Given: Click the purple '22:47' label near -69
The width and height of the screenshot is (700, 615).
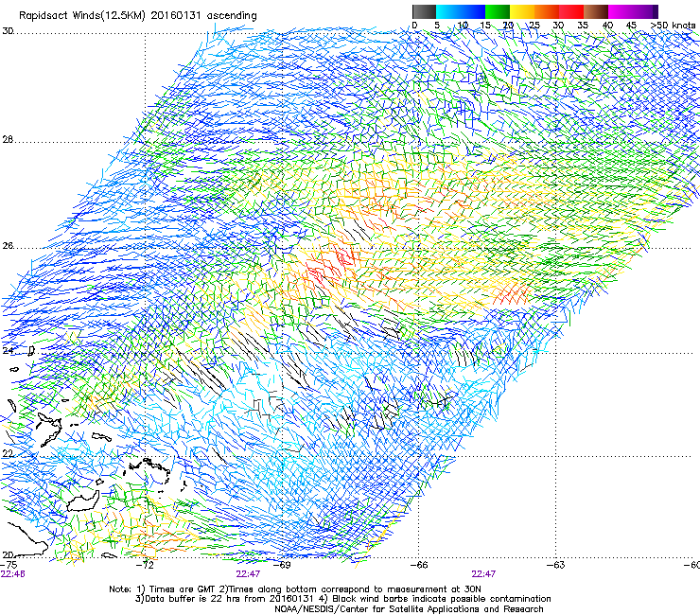Looking at the screenshot, I should click(x=248, y=574).
